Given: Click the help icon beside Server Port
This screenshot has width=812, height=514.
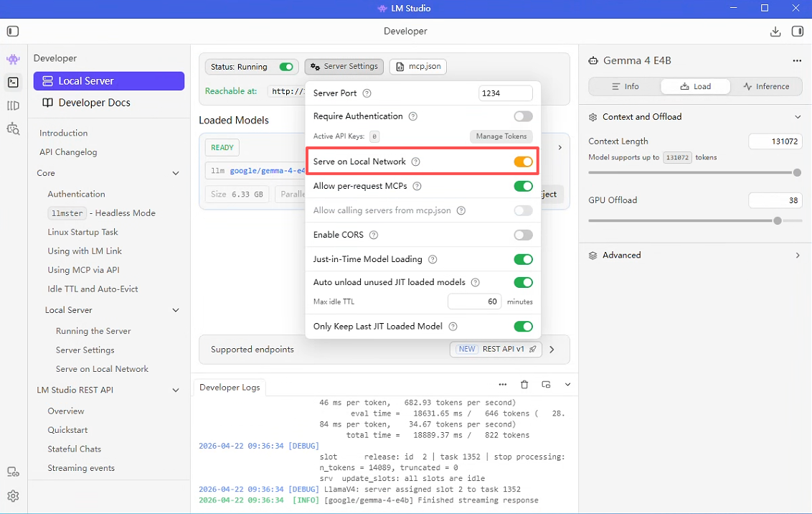Looking at the screenshot, I should (x=367, y=93).
